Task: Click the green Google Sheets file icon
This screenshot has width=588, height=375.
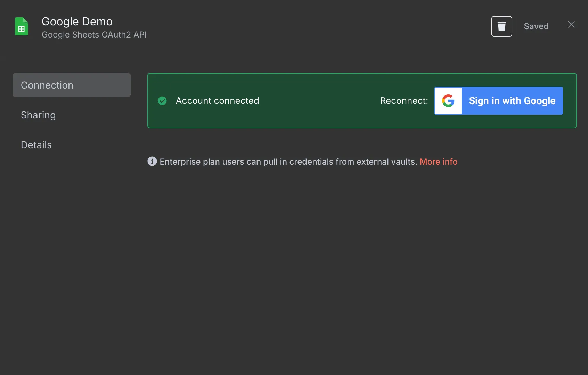Action: (x=22, y=26)
